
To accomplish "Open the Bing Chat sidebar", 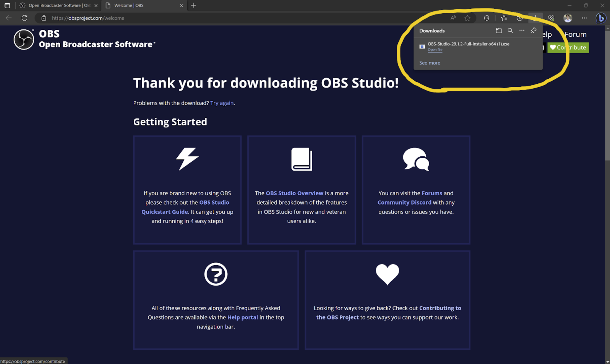I will pos(600,18).
